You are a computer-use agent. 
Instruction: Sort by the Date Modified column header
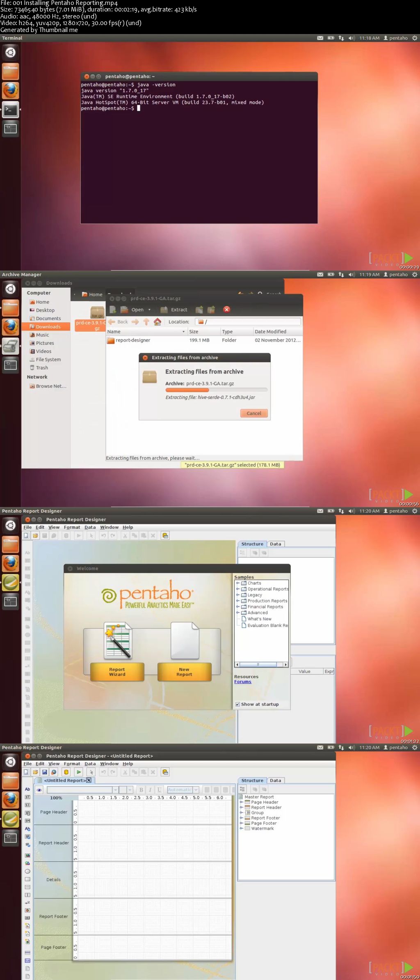point(278,331)
